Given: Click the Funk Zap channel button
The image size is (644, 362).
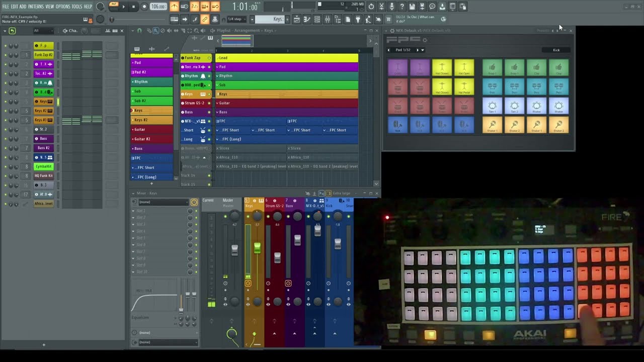Looking at the screenshot, I should pyautogui.click(x=44, y=55).
